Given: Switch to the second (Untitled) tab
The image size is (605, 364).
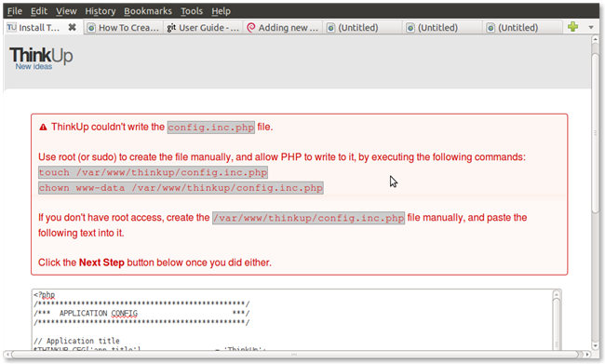Looking at the screenshot, I should 442,27.
